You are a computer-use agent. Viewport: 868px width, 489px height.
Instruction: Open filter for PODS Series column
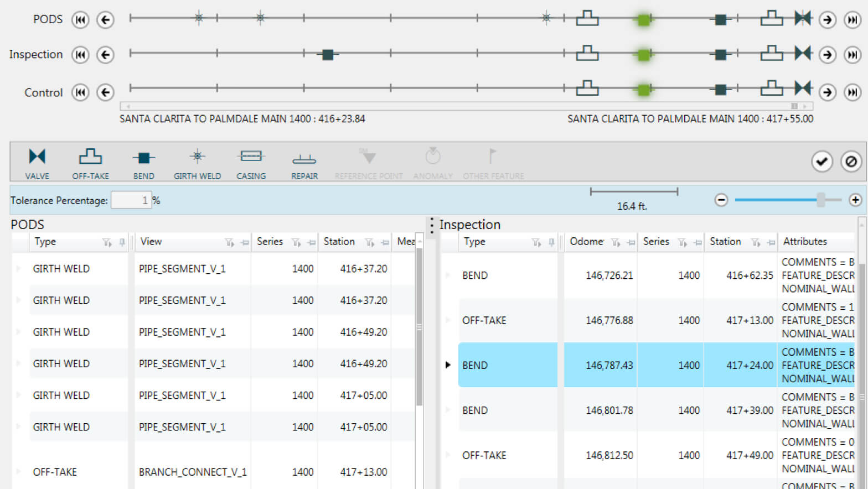[x=296, y=242]
